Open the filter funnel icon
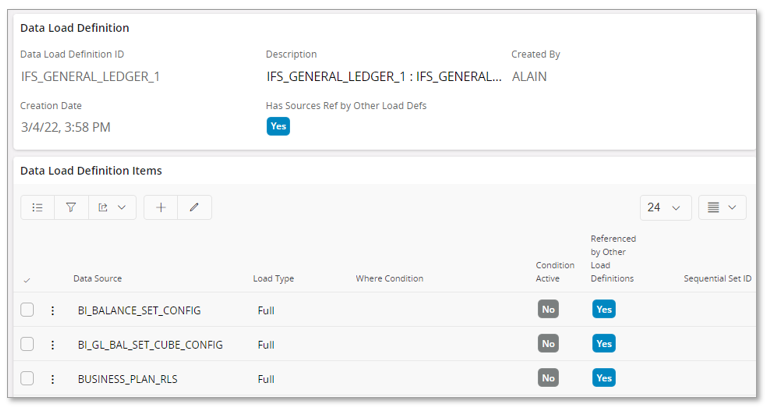Screen dimensions: 767x408 (x=71, y=207)
